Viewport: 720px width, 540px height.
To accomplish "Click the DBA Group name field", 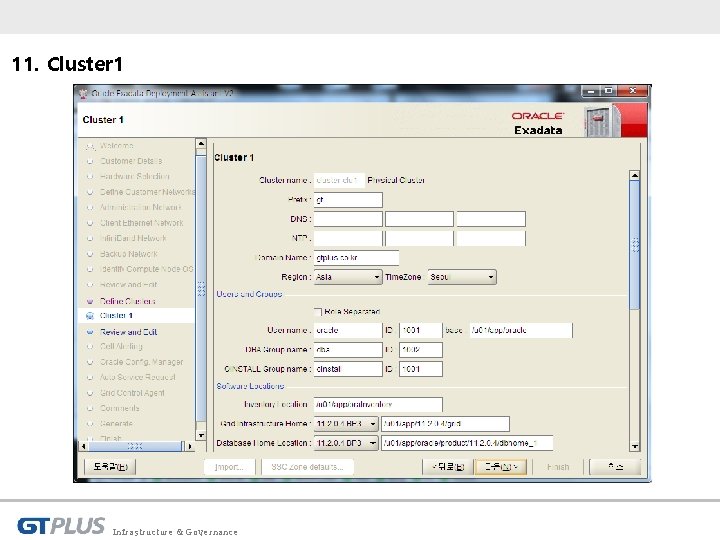I will [348, 349].
